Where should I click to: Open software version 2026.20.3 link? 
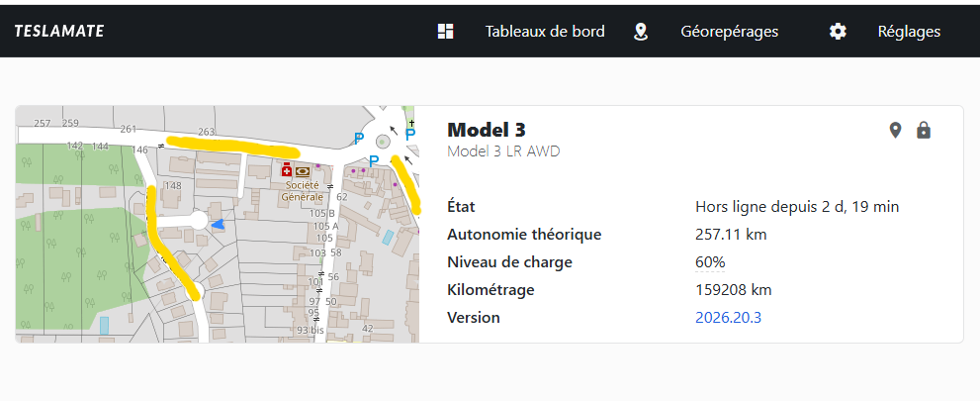(728, 317)
